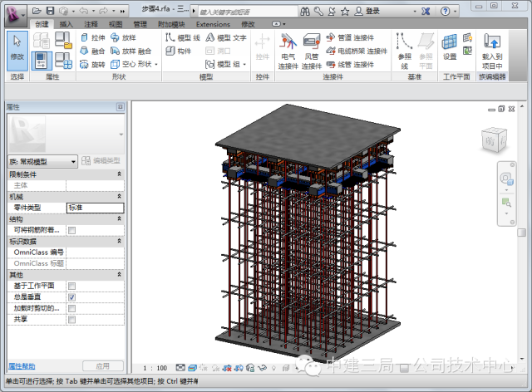The width and height of the screenshot is (532, 392).
Task: Toggle the 共享 checkbox
Action: pyautogui.click(x=71, y=319)
